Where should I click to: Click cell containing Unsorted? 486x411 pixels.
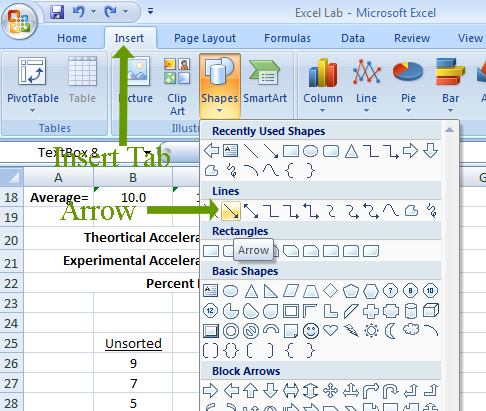[133, 343]
